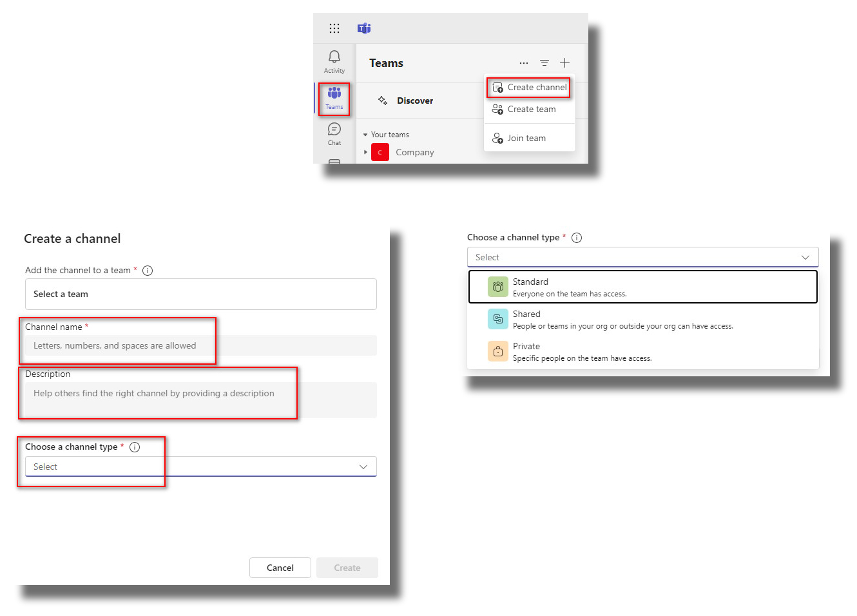Collapse the open channel type Select dropdown
Viewport: 857px width, 616px height.
[x=643, y=258]
